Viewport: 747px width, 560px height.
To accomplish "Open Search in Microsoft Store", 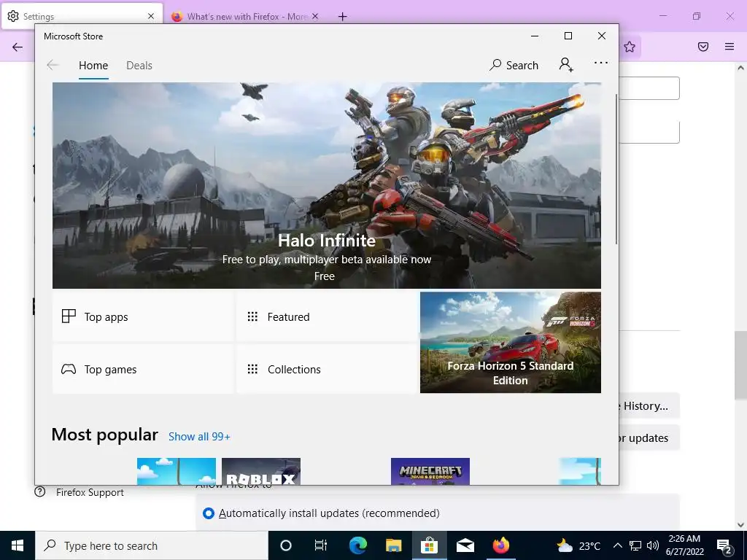I will click(514, 65).
